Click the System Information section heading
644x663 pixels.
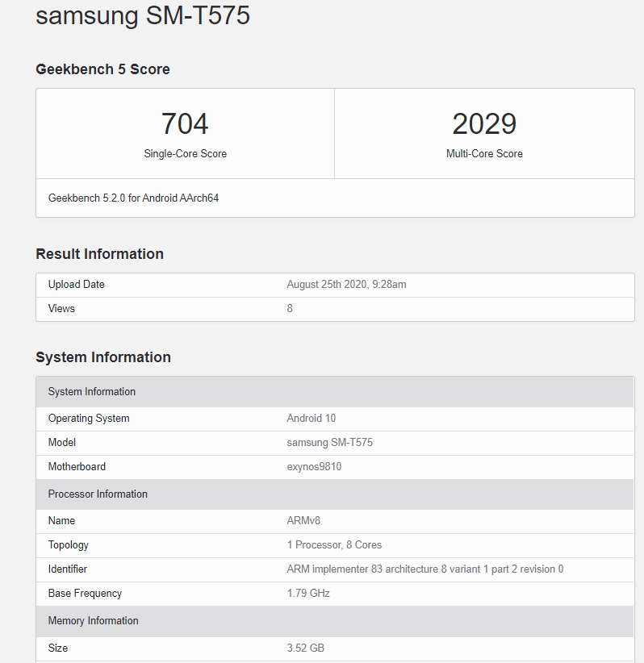coord(103,357)
